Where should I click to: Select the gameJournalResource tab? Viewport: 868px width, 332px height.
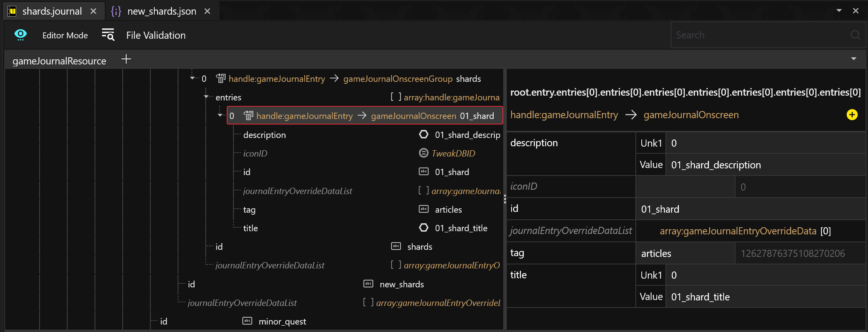point(59,61)
